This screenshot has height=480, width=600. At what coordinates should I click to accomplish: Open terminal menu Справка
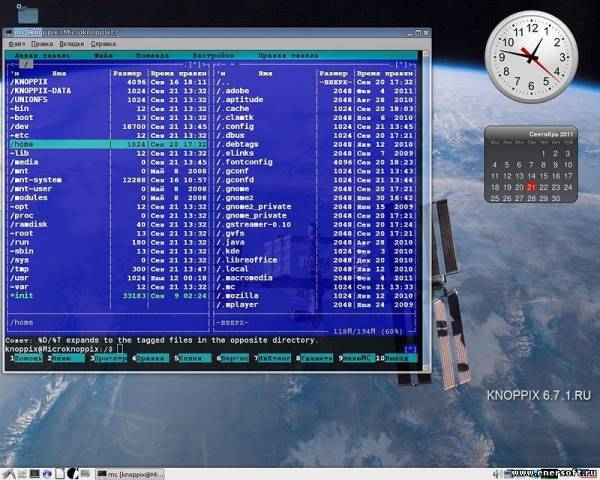coord(103,44)
